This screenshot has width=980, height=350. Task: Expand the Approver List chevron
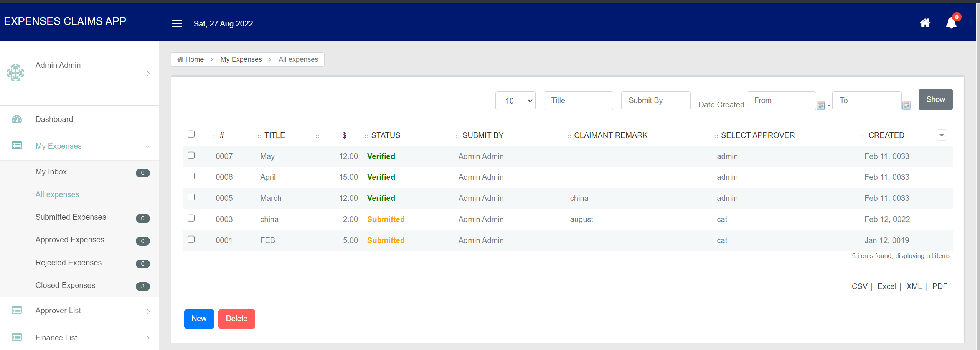coord(148,311)
